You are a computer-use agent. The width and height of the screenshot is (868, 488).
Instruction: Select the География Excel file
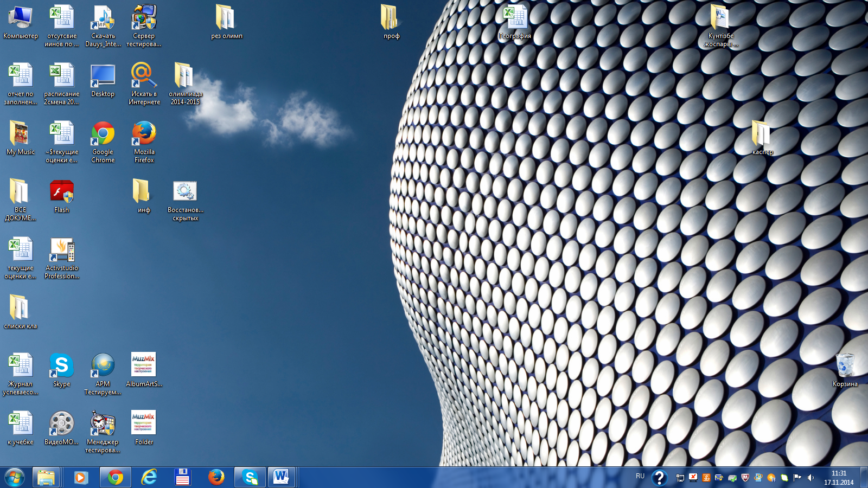coord(515,23)
